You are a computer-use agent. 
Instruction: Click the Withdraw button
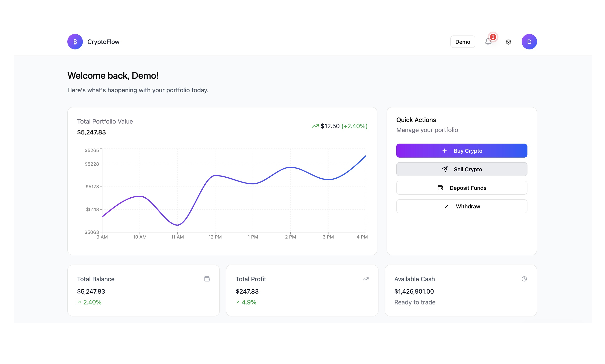(461, 206)
